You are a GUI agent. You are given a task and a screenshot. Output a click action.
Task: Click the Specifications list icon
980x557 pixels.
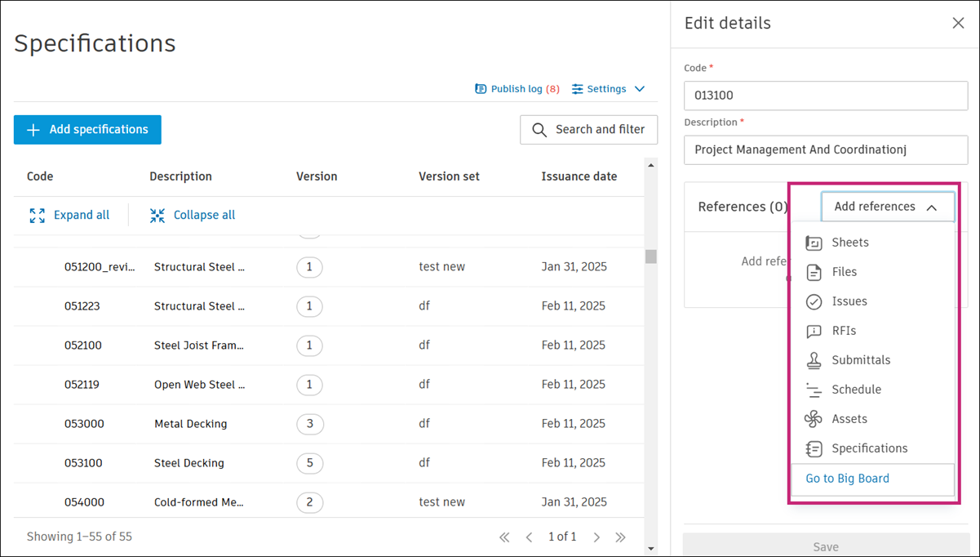(814, 448)
